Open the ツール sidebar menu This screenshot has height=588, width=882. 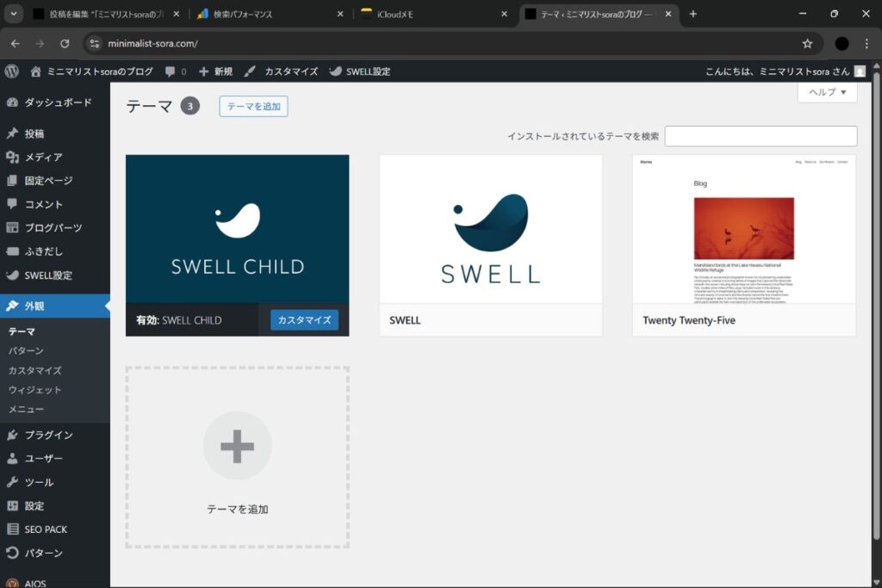(x=39, y=482)
